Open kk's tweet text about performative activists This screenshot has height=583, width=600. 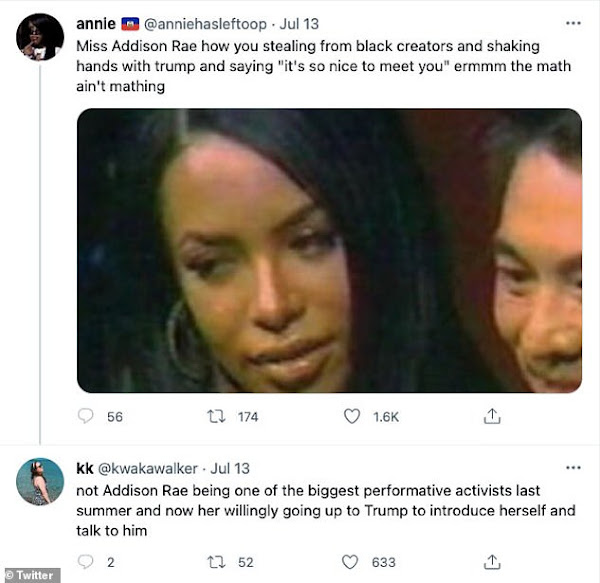[326, 511]
